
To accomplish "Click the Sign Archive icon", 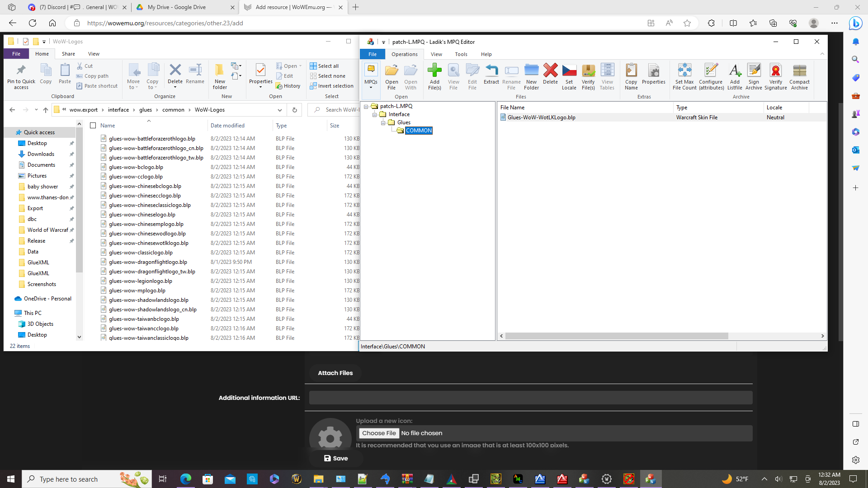I will coord(754,70).
